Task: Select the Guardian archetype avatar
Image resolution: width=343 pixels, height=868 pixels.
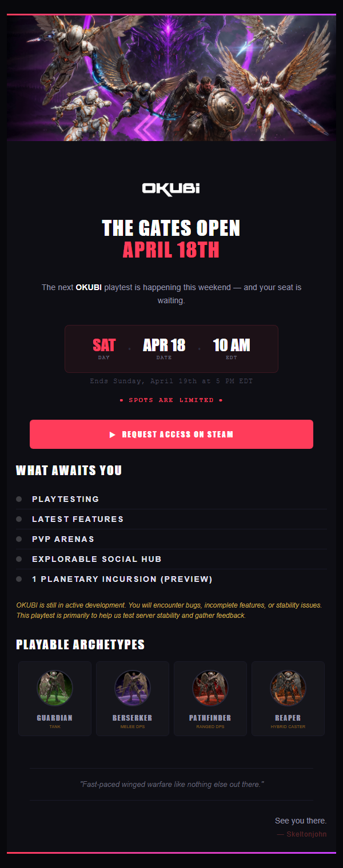Action: tap(55, 688)
